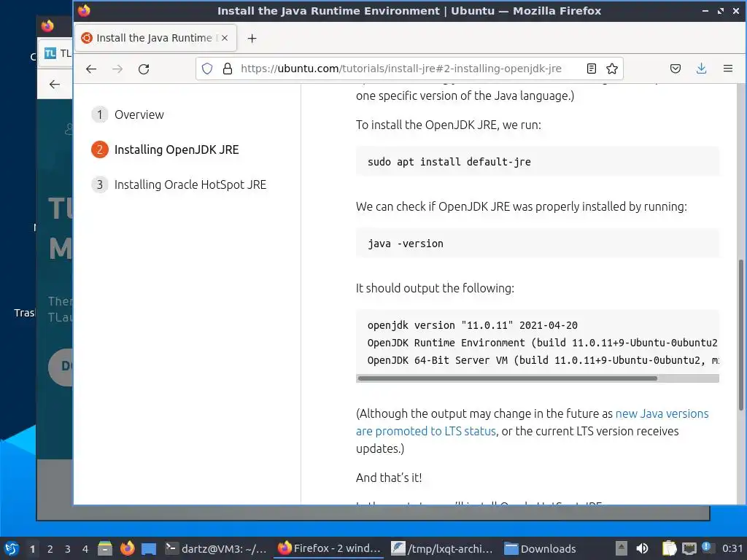This screenshot has width=747, height=560.
Task: Switch to the Downloads file manager window
Action: [540, 548]
